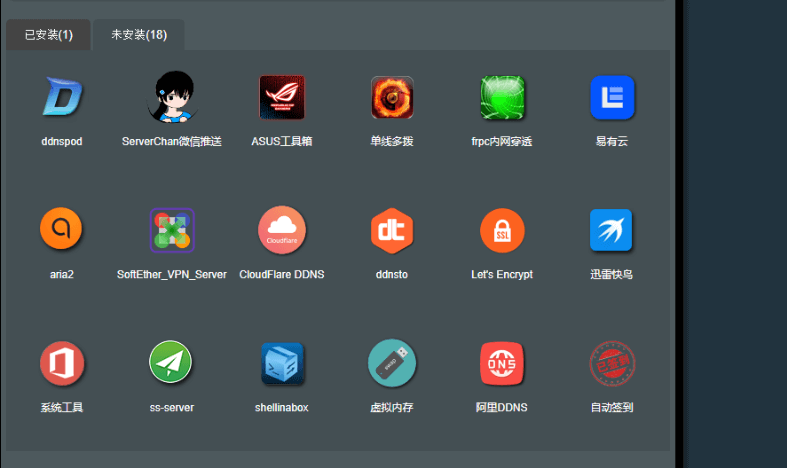
Task: Click the aria2 label text
Action: click(62, 274)
